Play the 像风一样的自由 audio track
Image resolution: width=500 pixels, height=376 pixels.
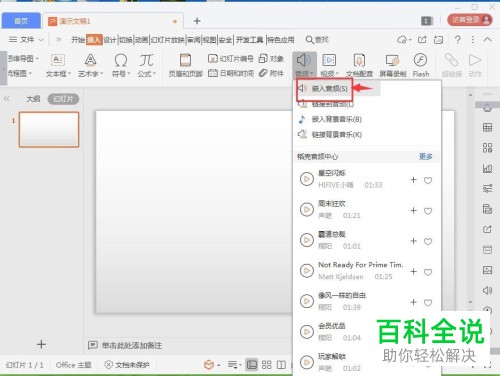[306, 301]
